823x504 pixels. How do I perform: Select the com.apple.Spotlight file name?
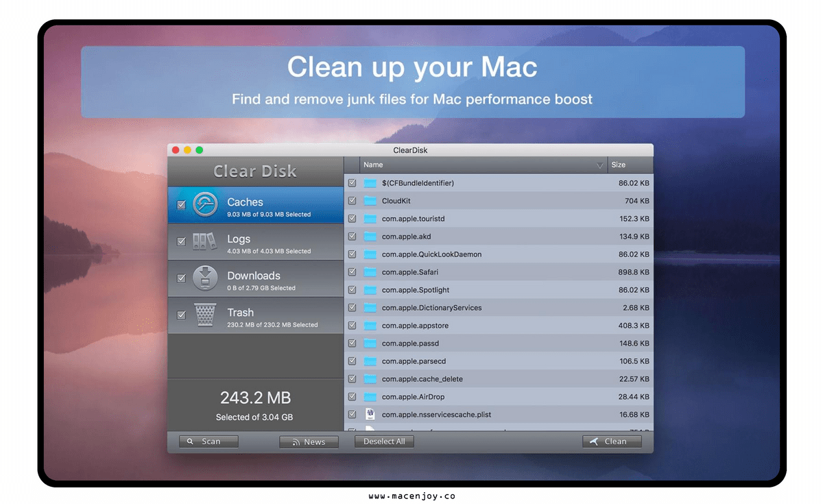point(416,290)
